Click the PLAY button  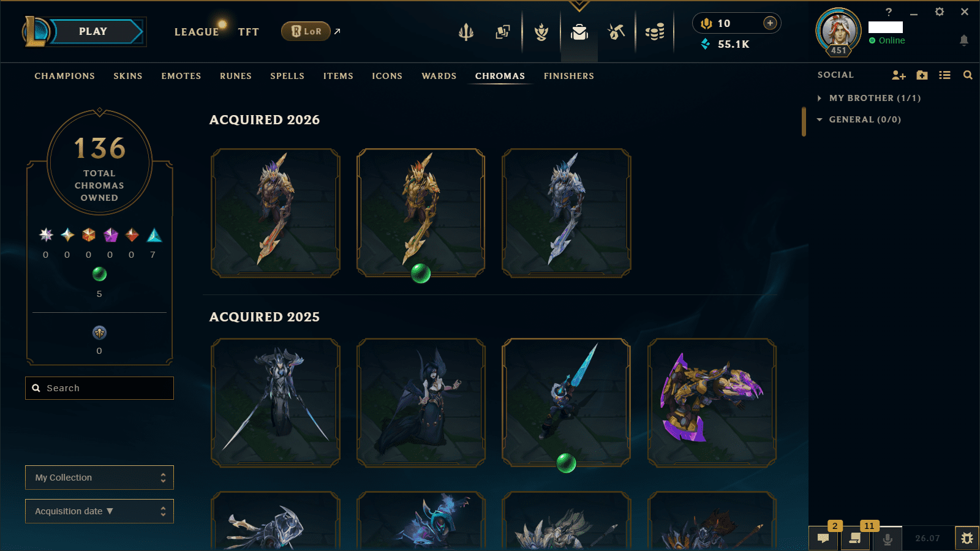coord(93,32)
